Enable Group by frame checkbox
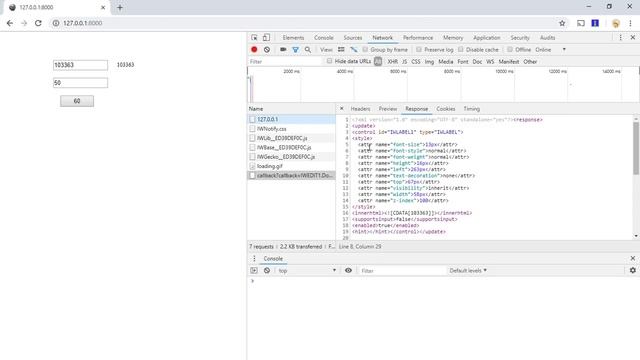The height and width of the screenshot is (360, 640). pyautogui.click(x=365, y=49)
